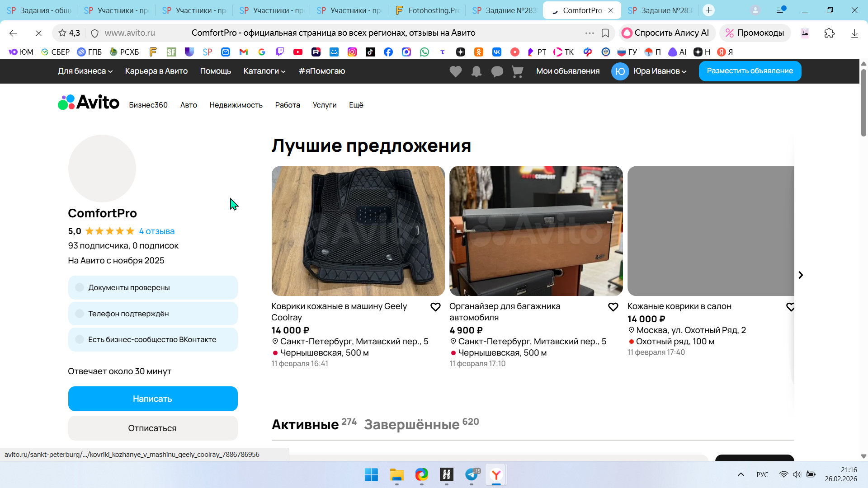Bookmark the page via address bar icon
This screenshot has width=868, height=488.
pos(605,33)
